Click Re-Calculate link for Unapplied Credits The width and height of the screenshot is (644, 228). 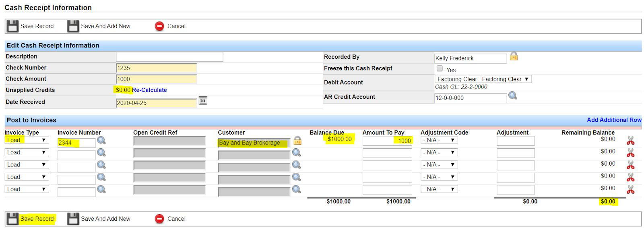[149, 90]
